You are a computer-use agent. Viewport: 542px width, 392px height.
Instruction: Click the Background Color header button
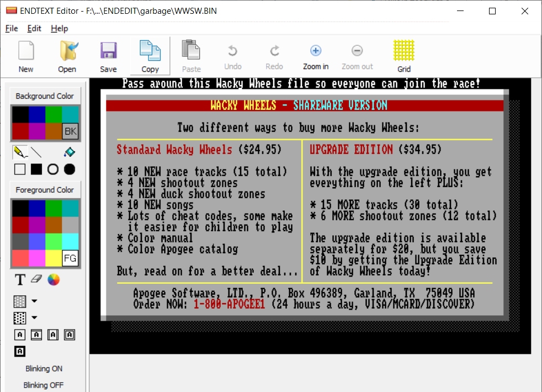click(x=45, y=96)
